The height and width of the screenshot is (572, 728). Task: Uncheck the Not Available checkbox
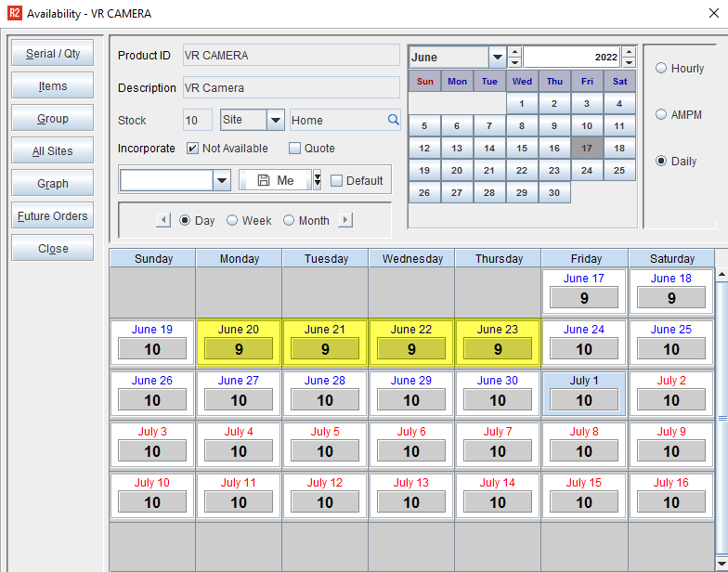tap(192, 149)
